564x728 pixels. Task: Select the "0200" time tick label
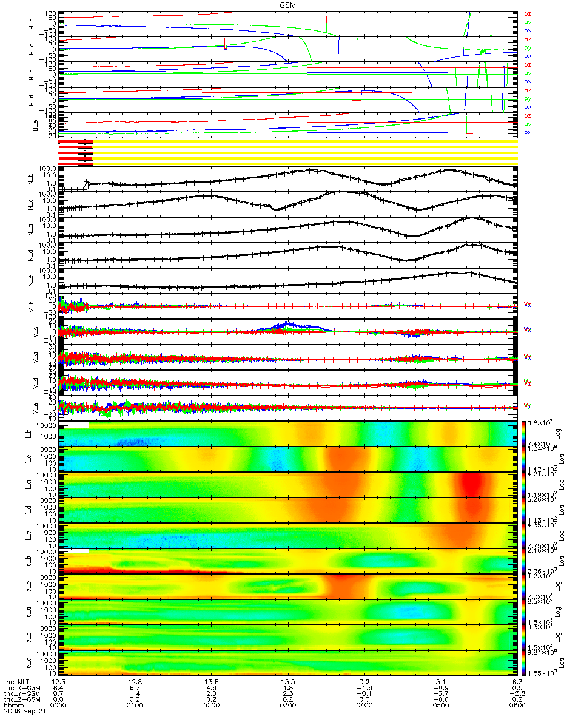[x=212, y=705]
